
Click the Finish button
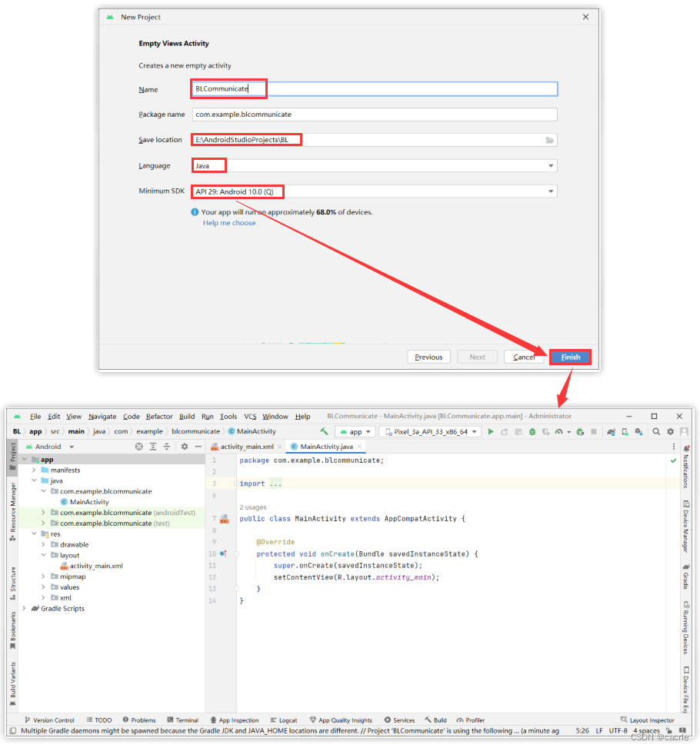point(570,357)
